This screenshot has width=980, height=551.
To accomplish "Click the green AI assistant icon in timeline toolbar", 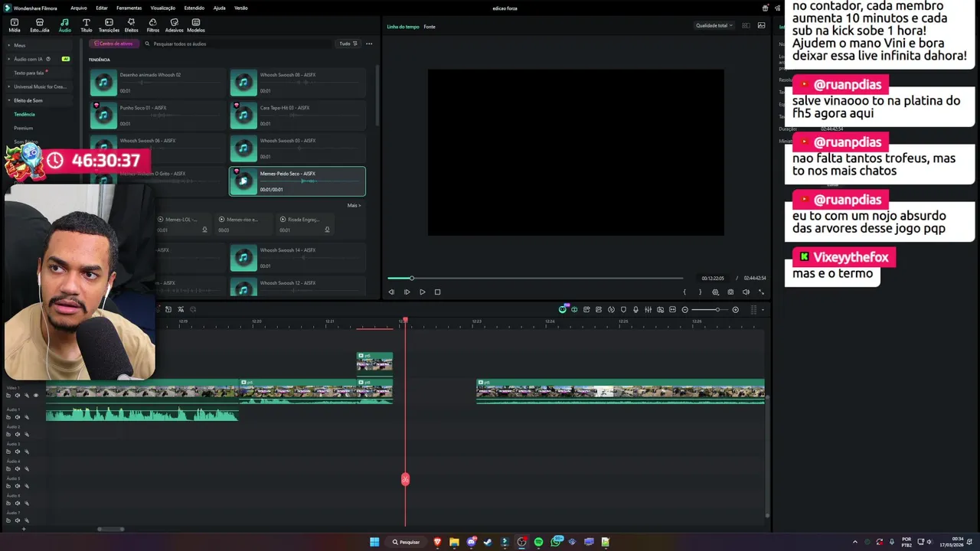I will point(563,309).
